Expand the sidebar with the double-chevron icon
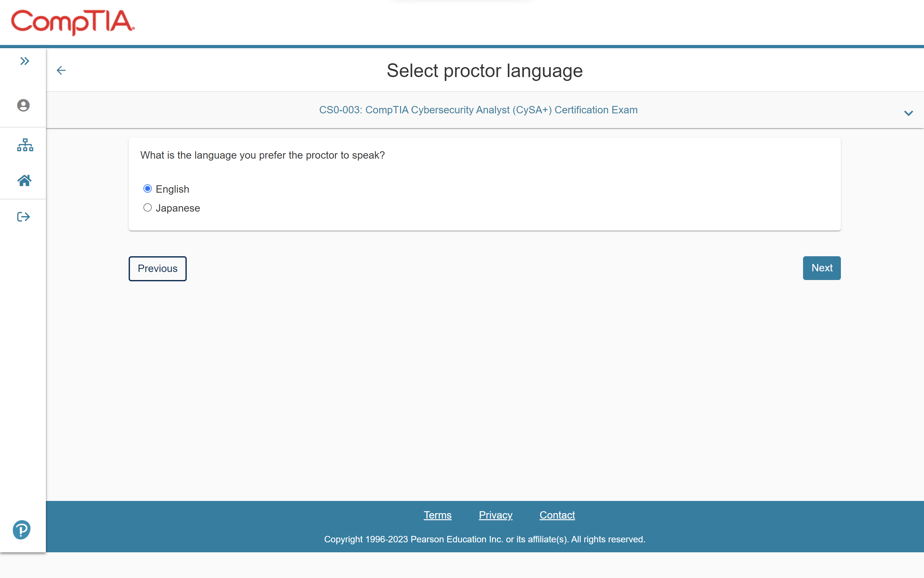 [x=25, y=61]
